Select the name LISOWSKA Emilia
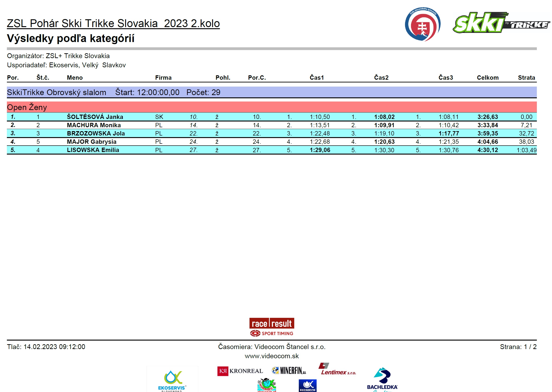The image size is (552, 392). [x=93, y=150]
